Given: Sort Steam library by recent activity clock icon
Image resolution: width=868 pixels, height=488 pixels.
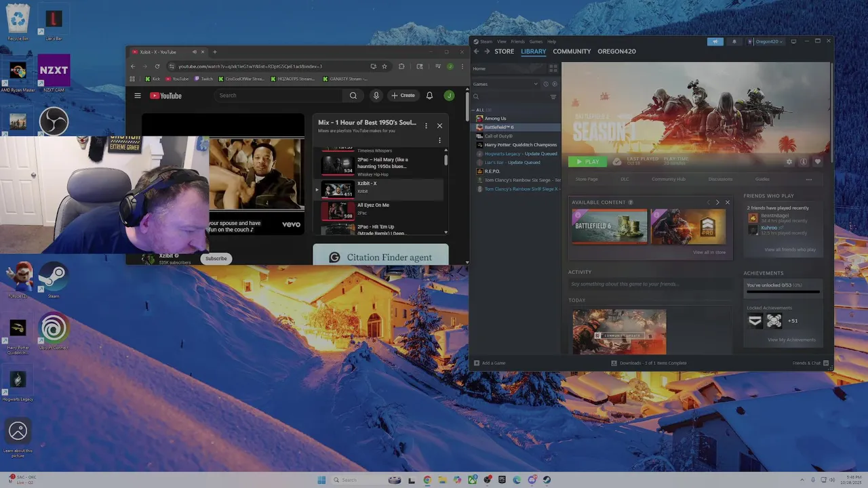Looking at the screenshot, I should click(546, 84).
